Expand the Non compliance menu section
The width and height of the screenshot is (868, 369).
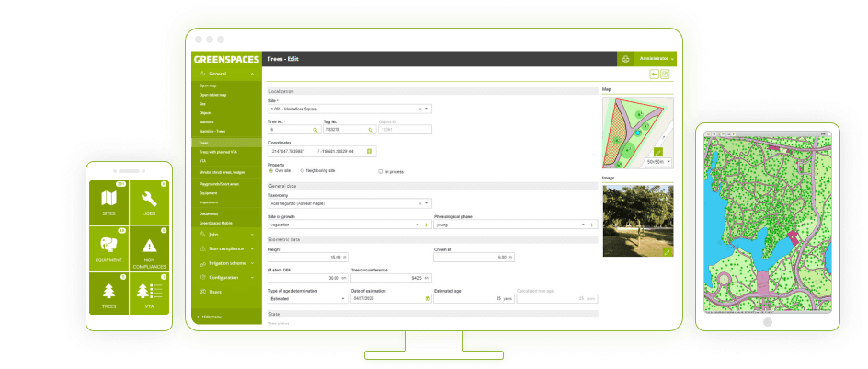[x=226, y=248]
